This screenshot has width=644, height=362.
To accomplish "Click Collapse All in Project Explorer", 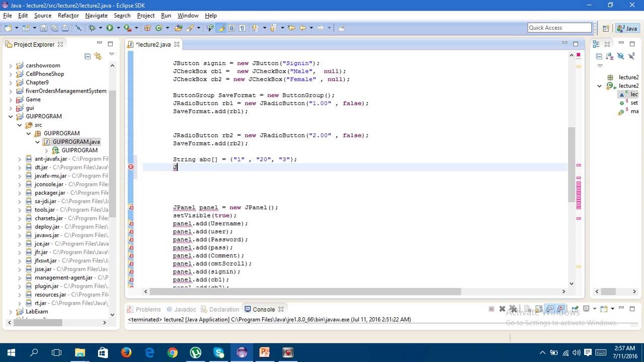I will click(x=88, y=56).
